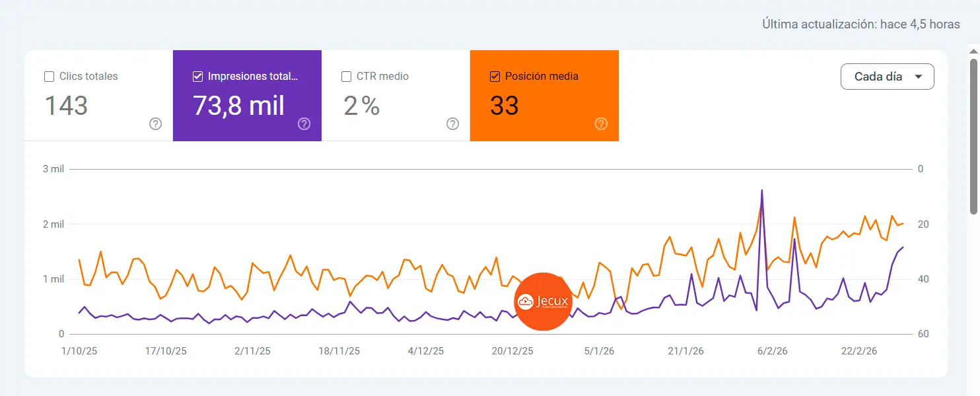Uncheck the Impresiones totales checkbox
This screenshot has height=396, width=980.
click(x=197, y=76)
